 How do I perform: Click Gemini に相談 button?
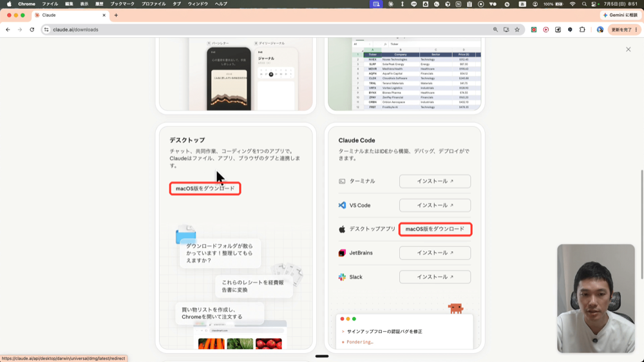click(620, 15)
